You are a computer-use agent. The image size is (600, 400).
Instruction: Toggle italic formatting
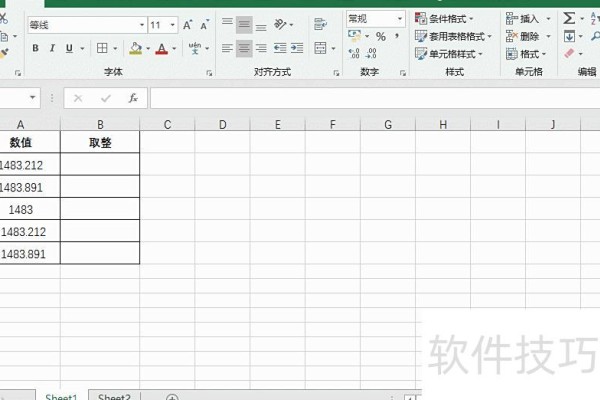(52, 48)
